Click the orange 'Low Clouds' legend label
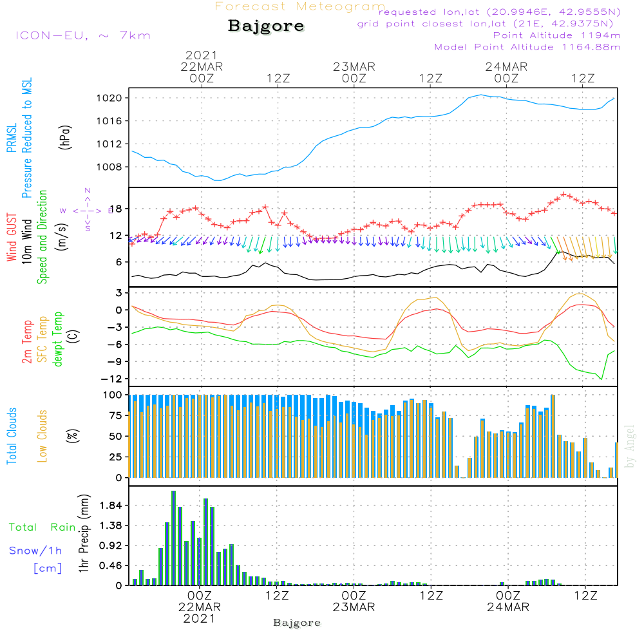Image resolution: width=644 pixels, height=644 pixels. click(42, 436)
